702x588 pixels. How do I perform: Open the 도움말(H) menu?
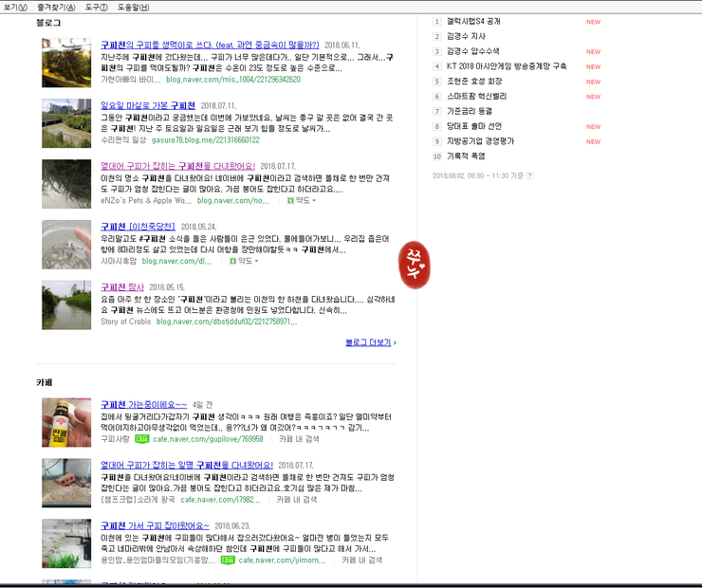point(133,8)
